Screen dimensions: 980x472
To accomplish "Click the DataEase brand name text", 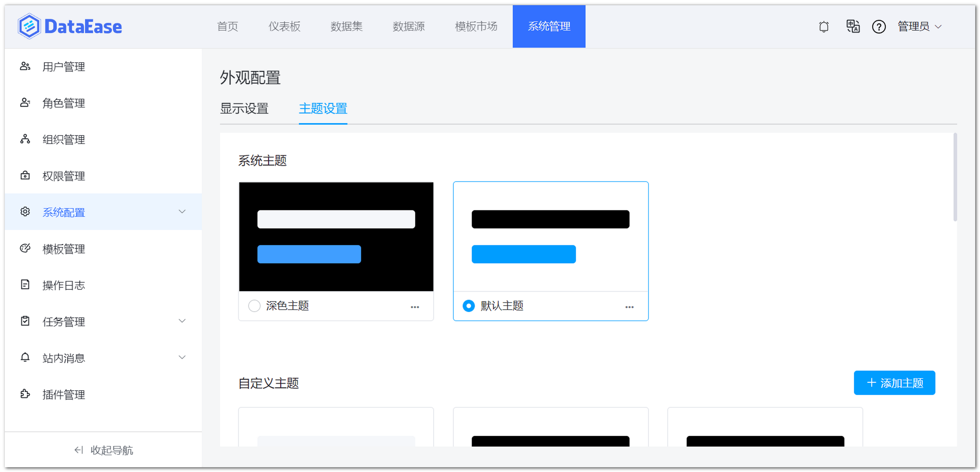I will pos(83,27).
